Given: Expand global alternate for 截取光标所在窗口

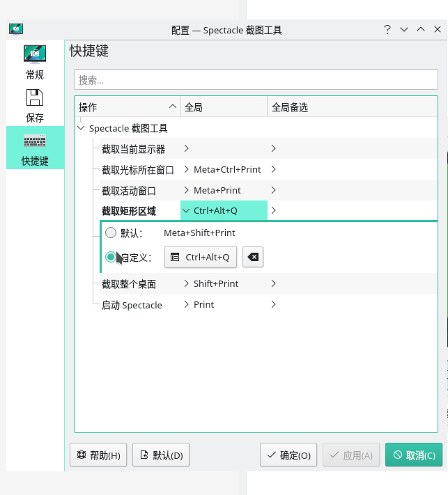Looking at the screenshot, I should point(274,169).
